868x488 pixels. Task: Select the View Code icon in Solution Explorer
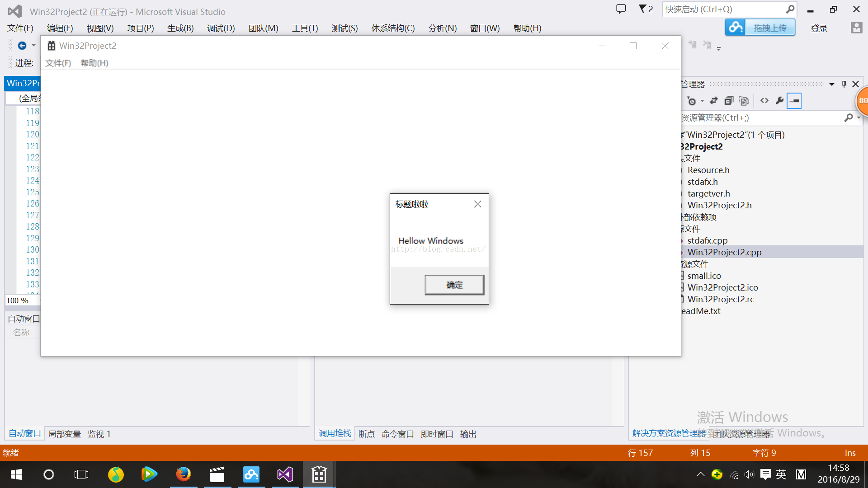tap(764, 100)
